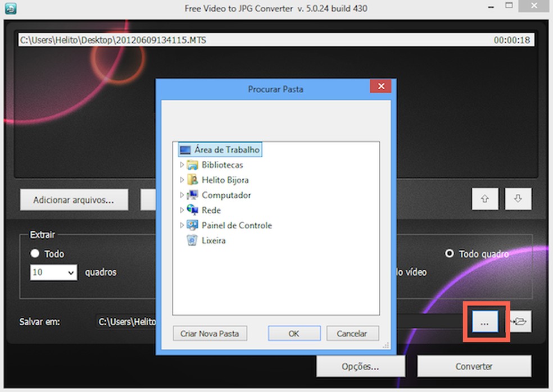Click the Computador icon in the tree
The image size is (553, 392).
(x=192, y=195)
